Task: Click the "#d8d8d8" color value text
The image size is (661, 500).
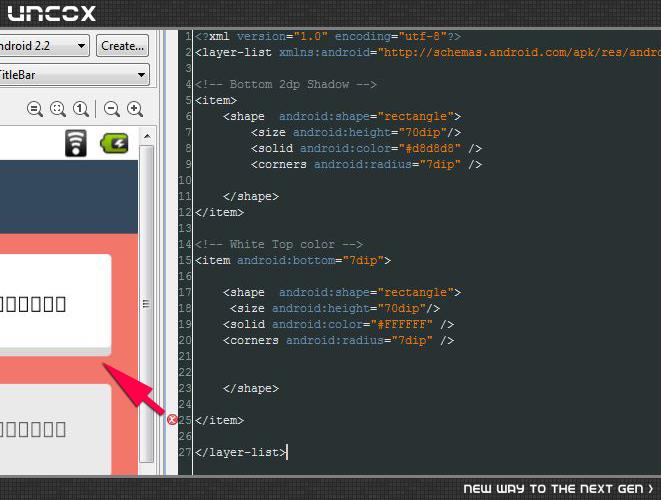Action: click(x=430, y=148)
